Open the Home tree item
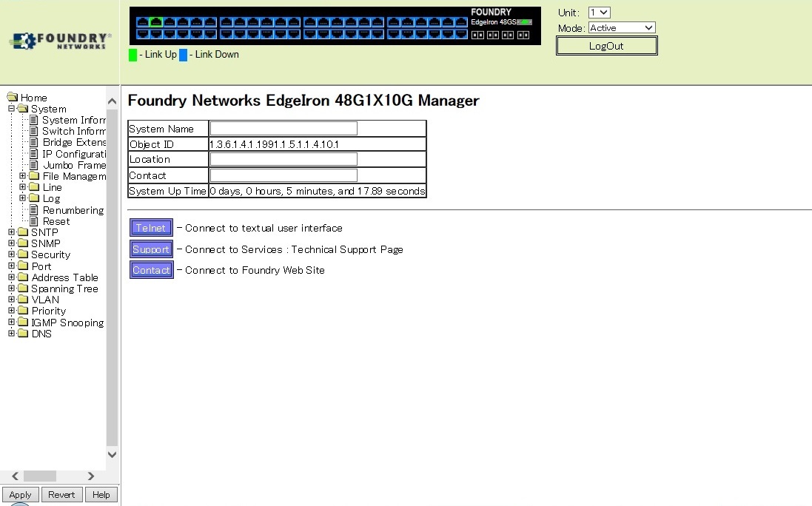Screen dimensions: 812x506 coord(33,98)
